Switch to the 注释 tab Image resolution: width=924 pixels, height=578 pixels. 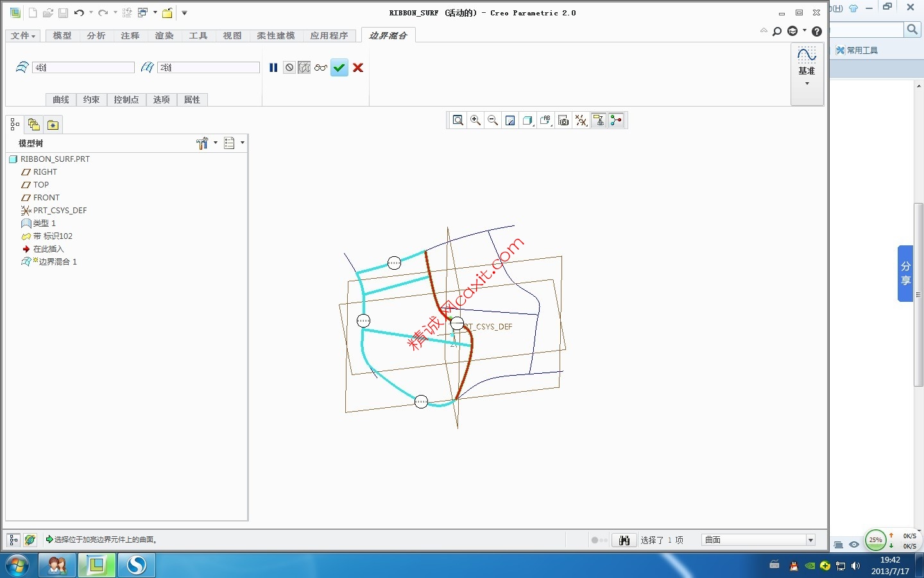pos(130,36)
